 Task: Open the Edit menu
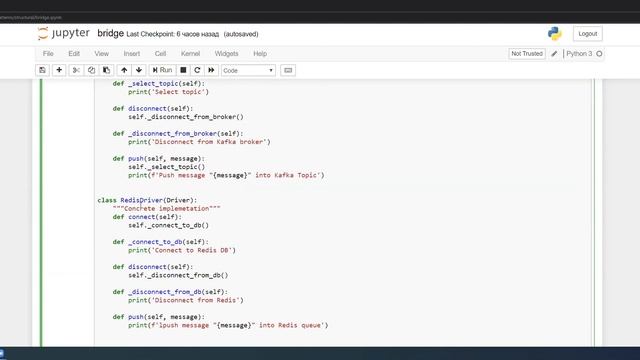click(74, 53)
